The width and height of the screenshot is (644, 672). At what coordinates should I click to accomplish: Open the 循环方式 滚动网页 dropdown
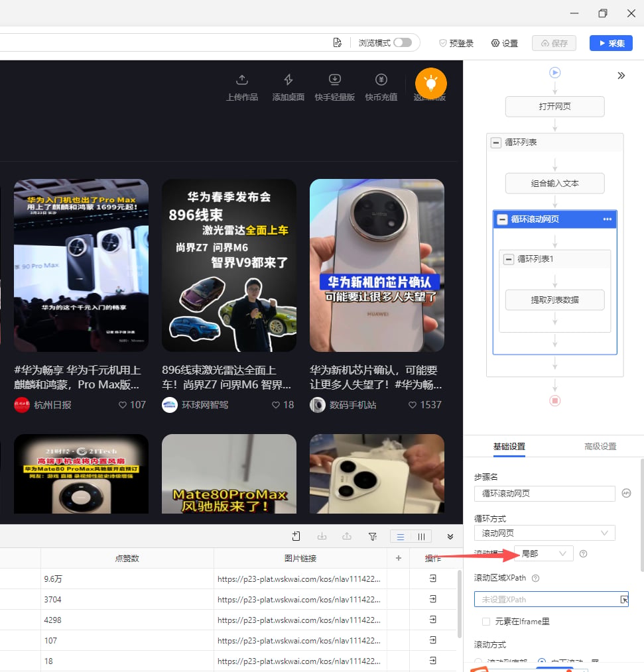545,533
